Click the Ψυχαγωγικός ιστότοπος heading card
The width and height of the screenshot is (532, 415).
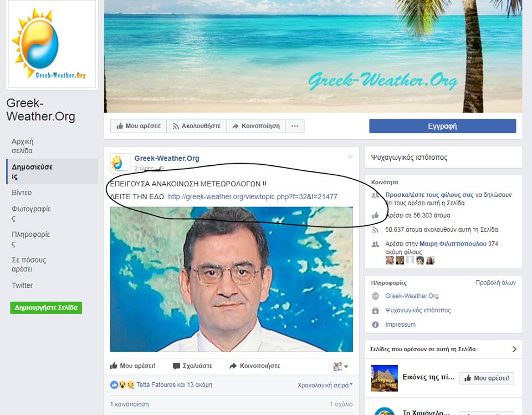click(443, 157)
